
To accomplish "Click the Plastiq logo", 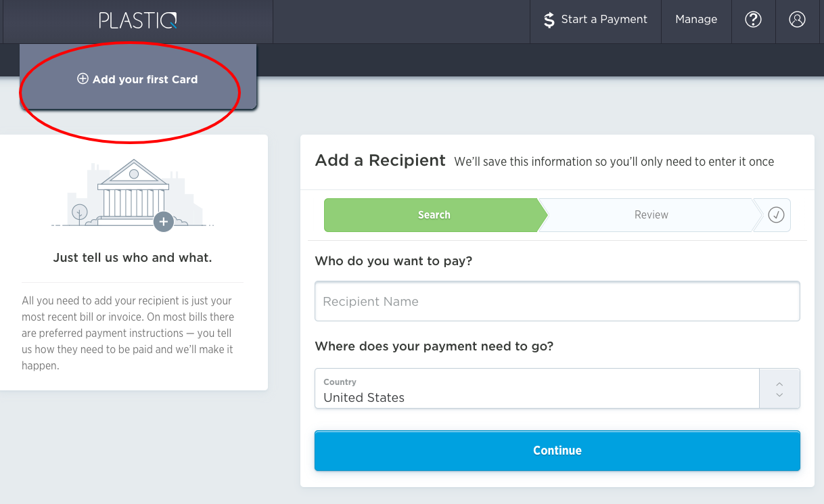I will coord(138,20).
